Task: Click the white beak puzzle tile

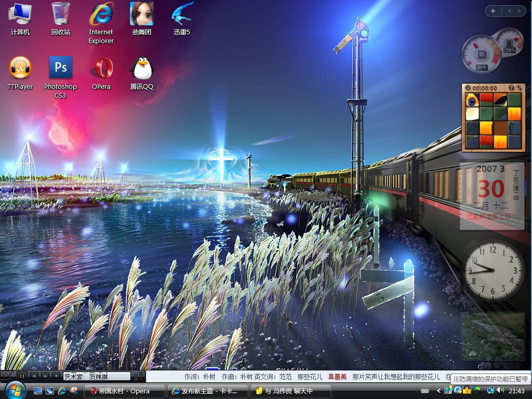Action: click(x=472, y=114)
